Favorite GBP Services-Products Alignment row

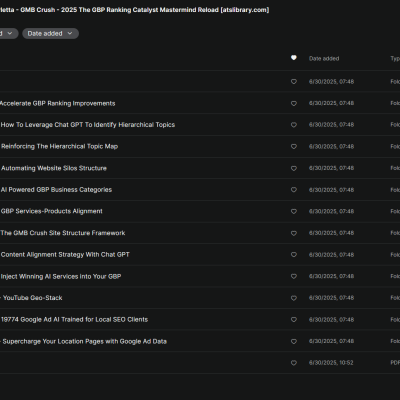tap(294, 211)
